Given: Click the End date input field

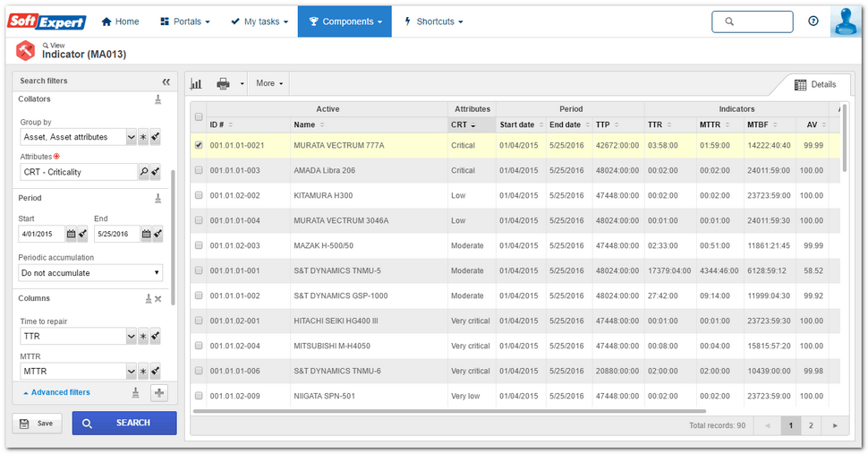Looking at the screenshot, I should coord(117,235).
